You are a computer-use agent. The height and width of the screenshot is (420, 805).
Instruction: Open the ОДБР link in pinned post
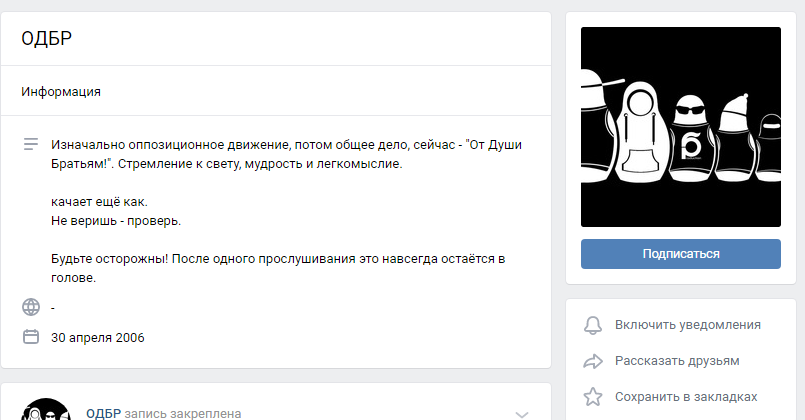[x=103, y=414]
